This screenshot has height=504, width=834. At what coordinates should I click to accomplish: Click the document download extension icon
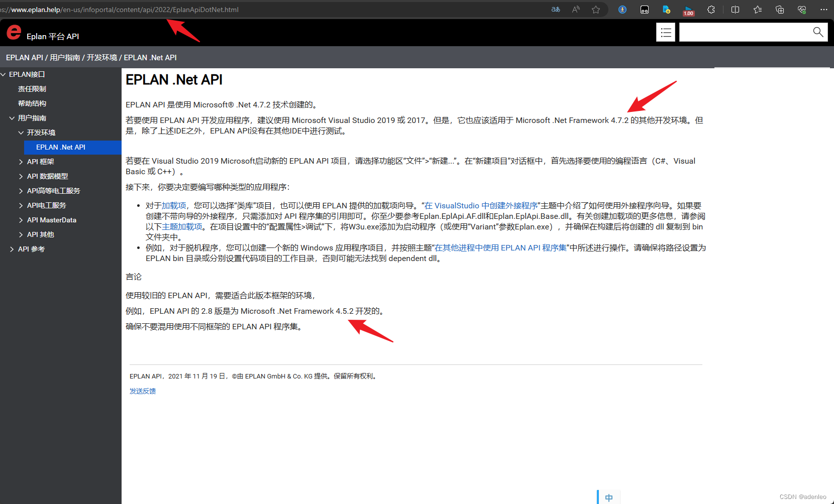tap(667, 10)
